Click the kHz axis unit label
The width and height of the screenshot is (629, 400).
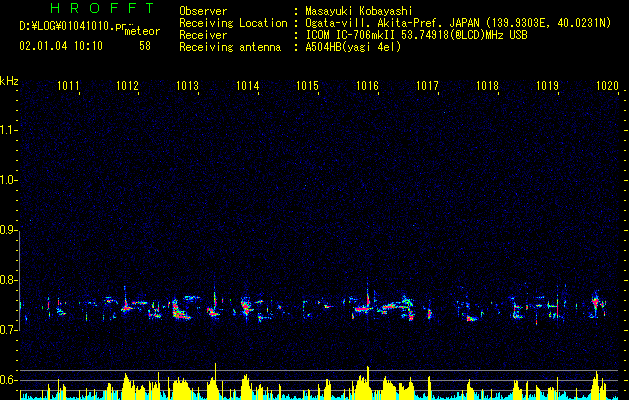[9, 81]
